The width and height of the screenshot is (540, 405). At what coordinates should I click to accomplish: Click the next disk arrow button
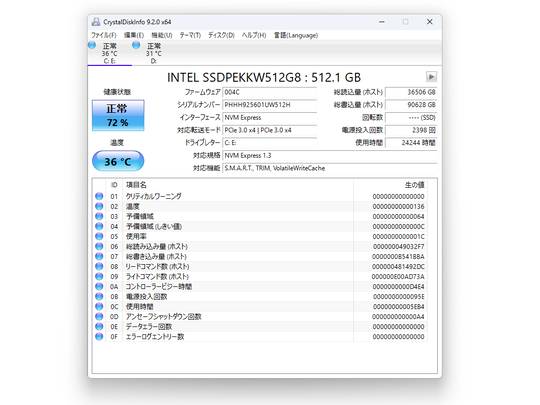[431, 76]
